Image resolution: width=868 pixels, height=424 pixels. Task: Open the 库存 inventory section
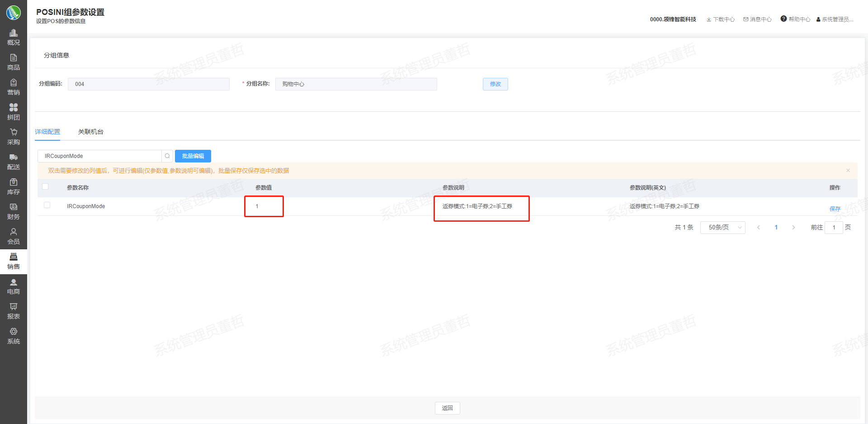14,187
